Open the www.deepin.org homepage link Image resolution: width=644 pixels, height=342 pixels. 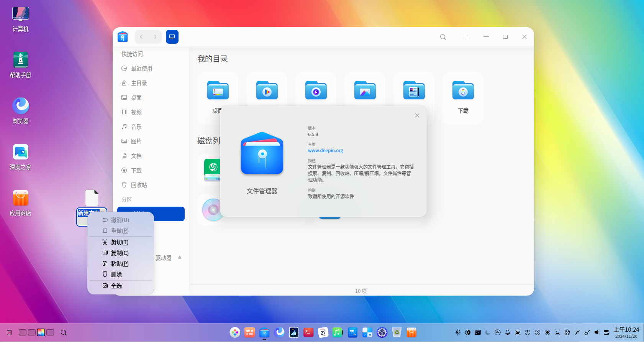point(326,151)
